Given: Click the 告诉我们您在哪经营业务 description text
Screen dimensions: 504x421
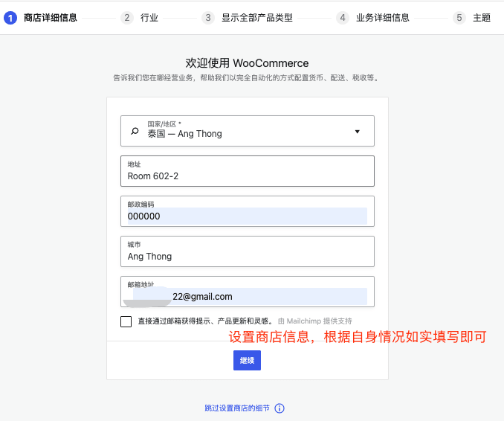Looking at the screenshot, I should click(x=246, y=78).
